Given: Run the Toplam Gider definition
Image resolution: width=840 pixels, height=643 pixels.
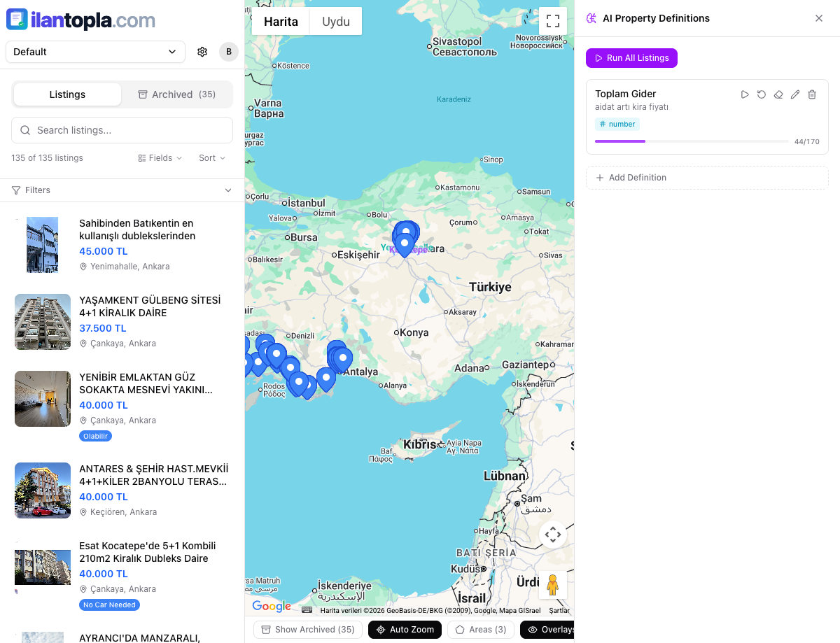Looking at the screenshot, I should pyautogui.click(x=745, y=94).
